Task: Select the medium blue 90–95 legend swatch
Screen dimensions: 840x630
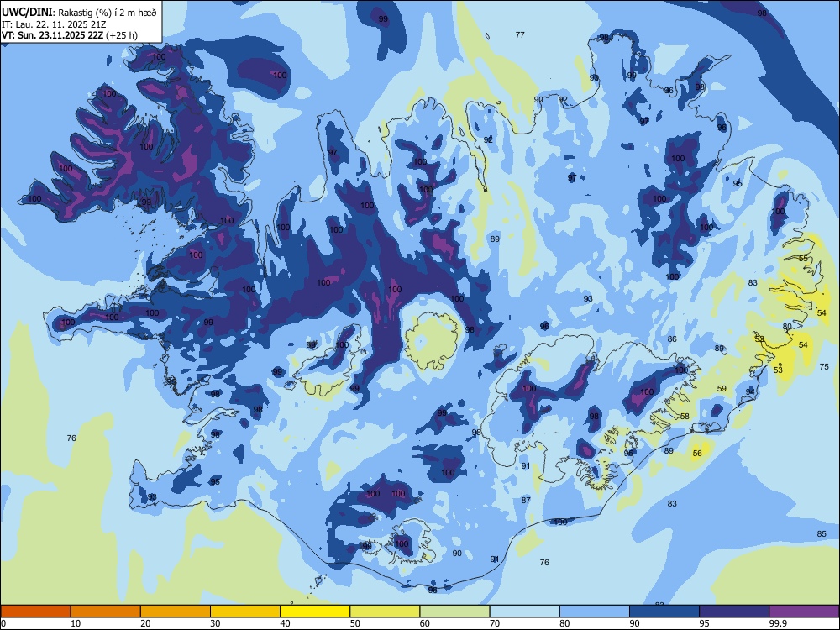Action: (664, 612)
